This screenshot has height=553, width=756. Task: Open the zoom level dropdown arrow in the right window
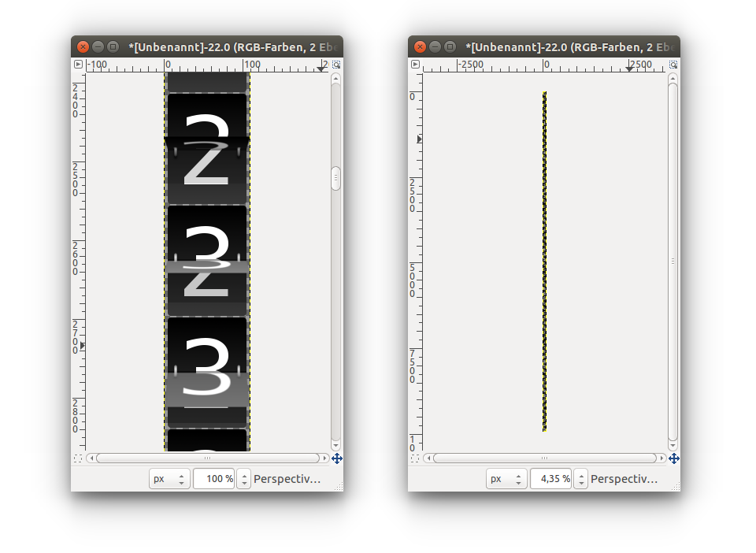(581, 479)
